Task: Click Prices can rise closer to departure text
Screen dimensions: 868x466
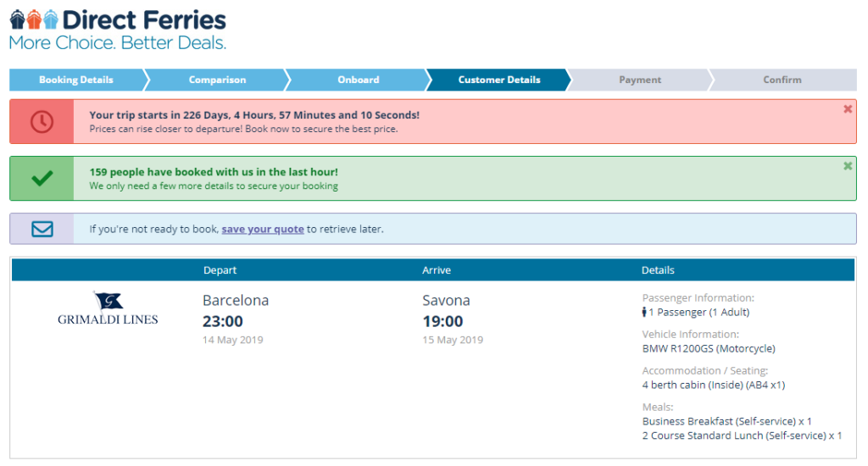Action: pyautogui.click(x=243, y=129)
